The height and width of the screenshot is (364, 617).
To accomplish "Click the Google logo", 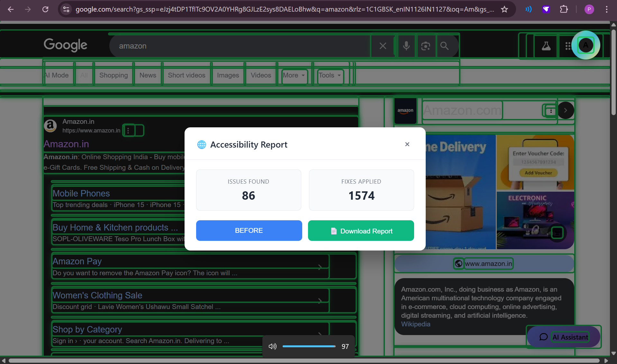I will 66,45.
